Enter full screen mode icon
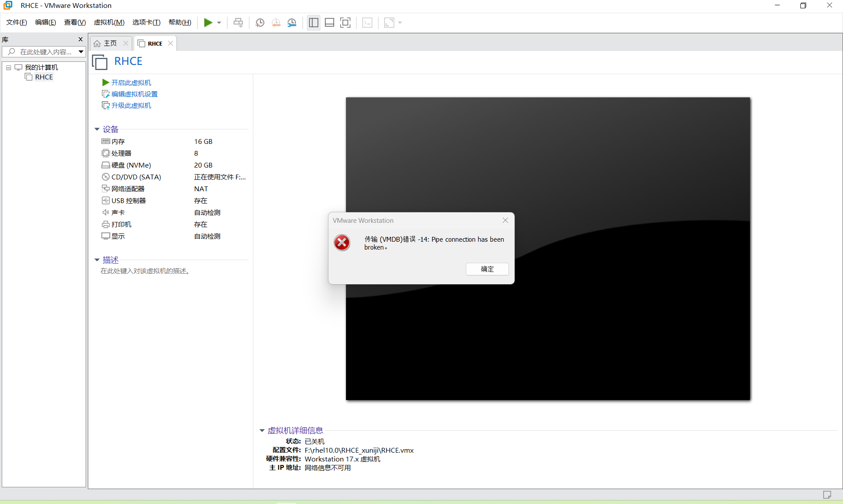The height and width of the screenshot is (504, 843). click(346, 22)
